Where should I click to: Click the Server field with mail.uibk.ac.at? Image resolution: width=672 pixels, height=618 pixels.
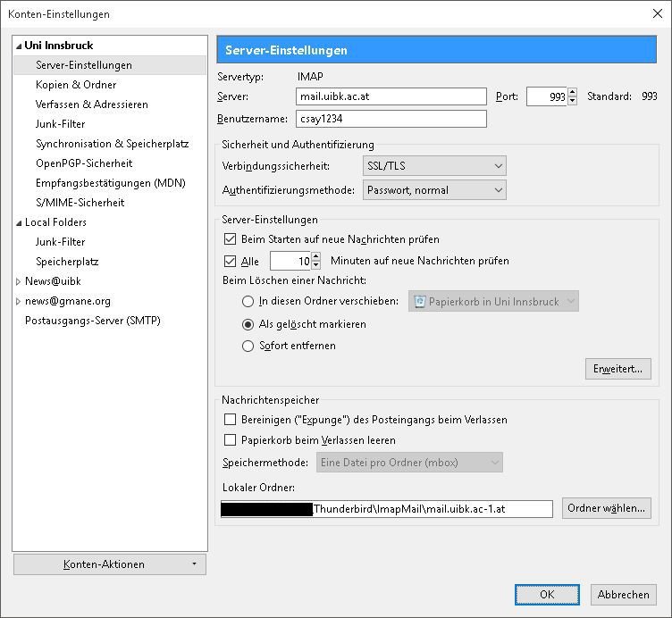(x=391, y=96)
